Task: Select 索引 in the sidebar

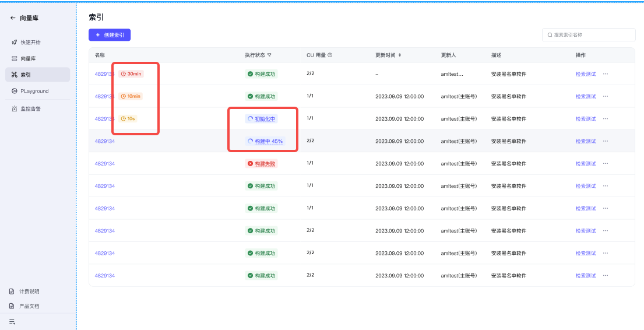Action: [x=38, y=75]
